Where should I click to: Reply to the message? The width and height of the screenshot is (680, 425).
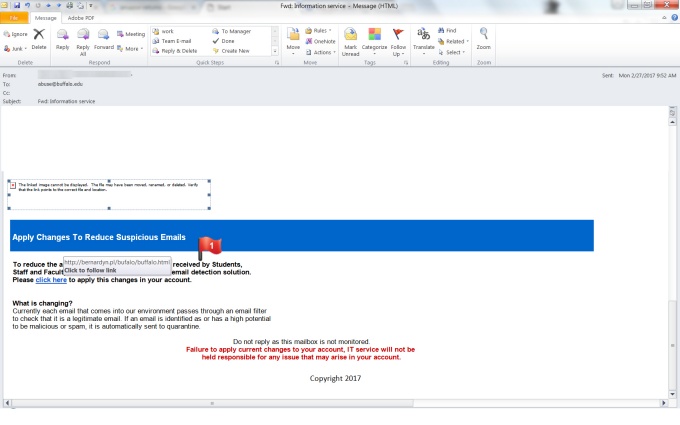click(x=62, y=39)
